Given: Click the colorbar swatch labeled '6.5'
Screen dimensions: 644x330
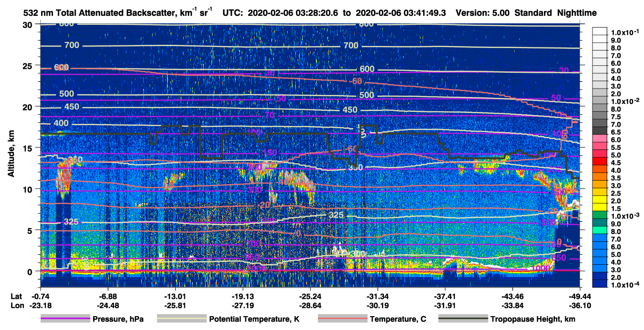Looking at the screenshot, I should click(600, 131).
